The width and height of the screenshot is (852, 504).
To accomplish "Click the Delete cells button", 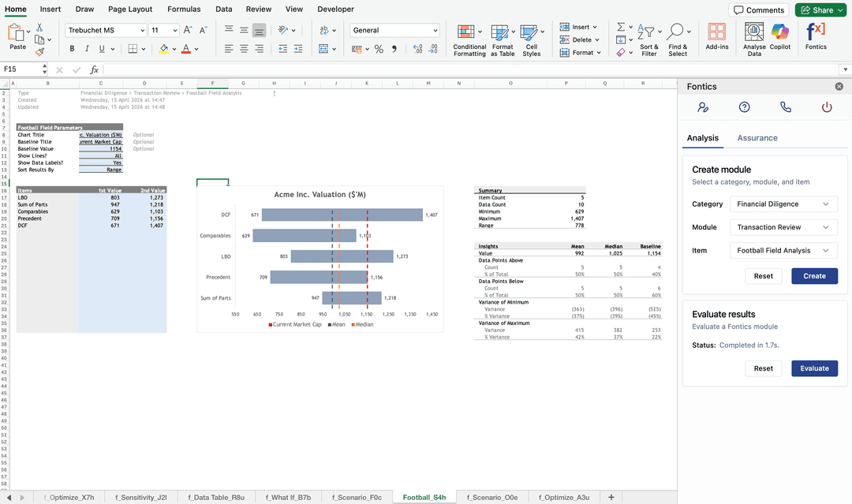I will 579,39.
